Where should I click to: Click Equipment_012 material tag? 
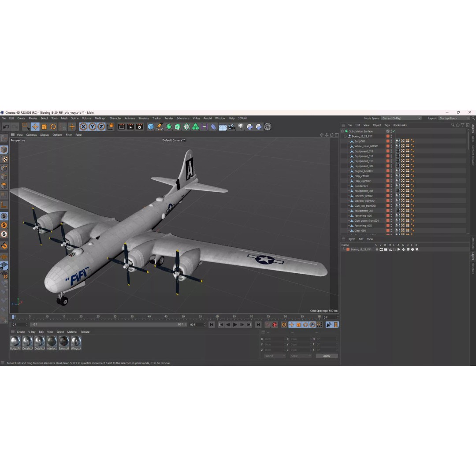pyautogui.click(x=398, y=151)
